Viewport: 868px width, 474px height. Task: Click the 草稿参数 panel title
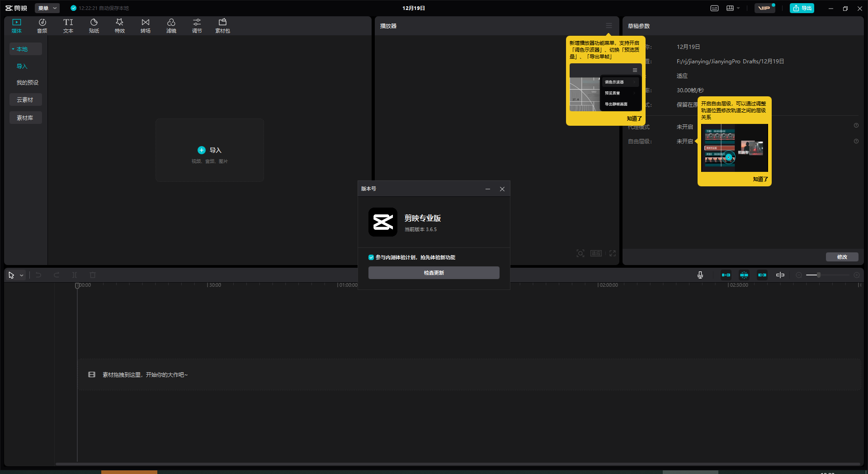pos(639,26)
